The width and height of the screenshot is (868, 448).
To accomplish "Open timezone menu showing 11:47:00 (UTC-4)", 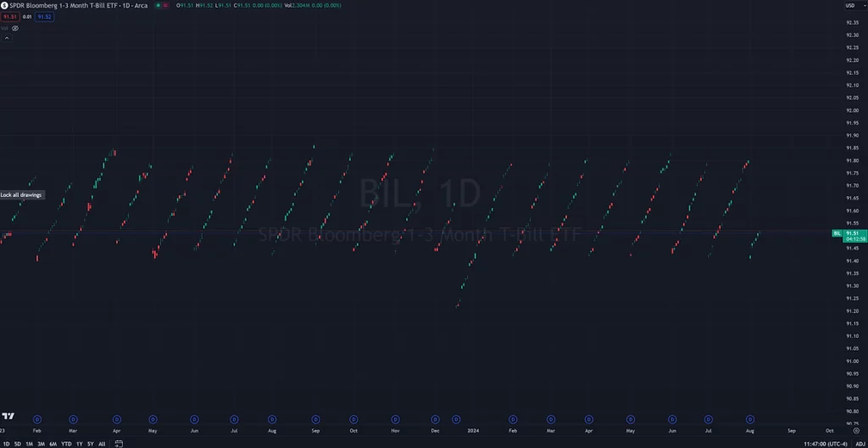I will click(826, 444).
